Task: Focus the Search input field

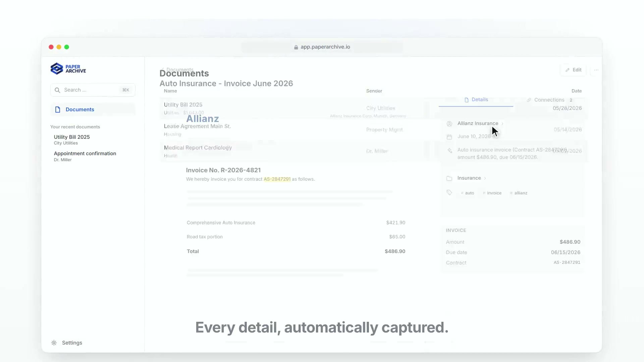Action: click(93, 90)
